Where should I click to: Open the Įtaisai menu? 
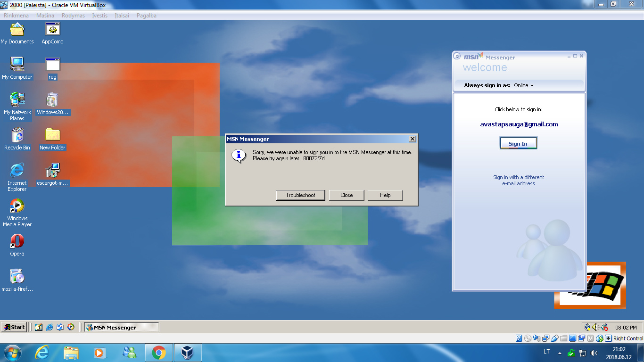click(122, 16)
